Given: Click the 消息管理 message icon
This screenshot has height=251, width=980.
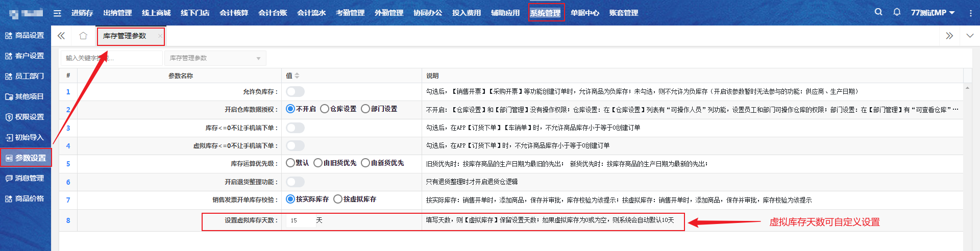Looking at the screenshot, I should (x=9, y=179).
